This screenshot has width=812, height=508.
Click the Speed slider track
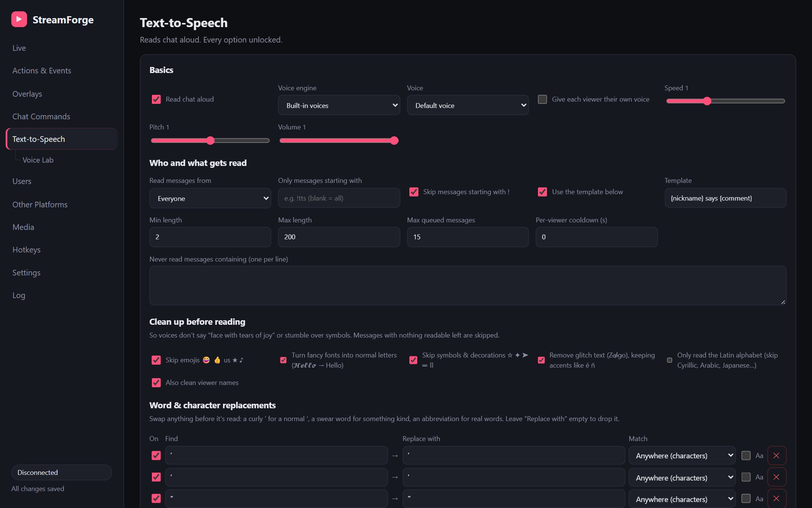[725, 101]
